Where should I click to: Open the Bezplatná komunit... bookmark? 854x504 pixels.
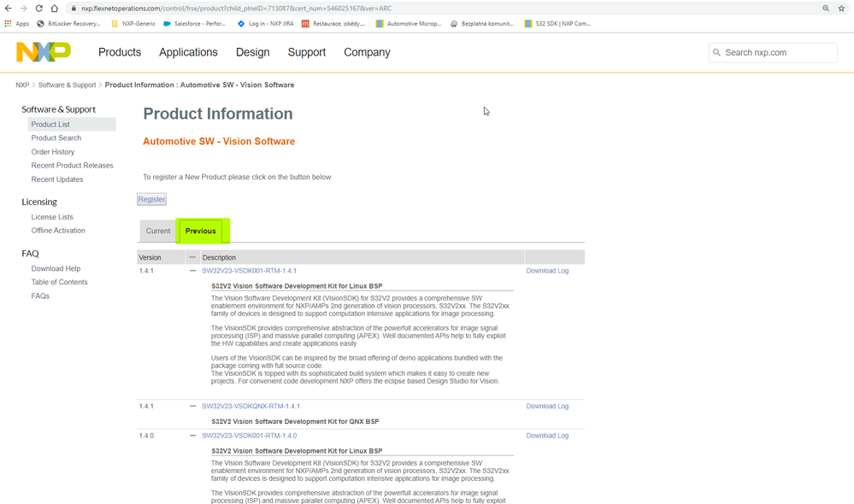[482, 23]
